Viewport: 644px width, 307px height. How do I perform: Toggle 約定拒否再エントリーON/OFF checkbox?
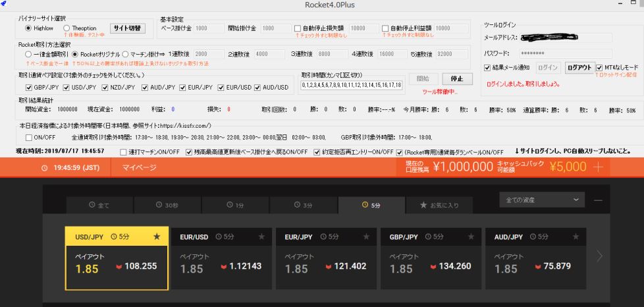(317, 152)
